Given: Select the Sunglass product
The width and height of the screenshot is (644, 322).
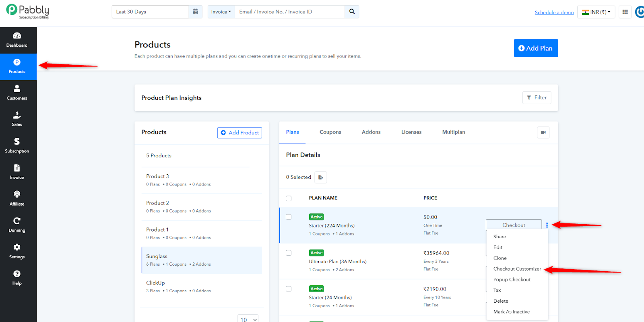Looking at the screenshot, I should coord(202,260).
